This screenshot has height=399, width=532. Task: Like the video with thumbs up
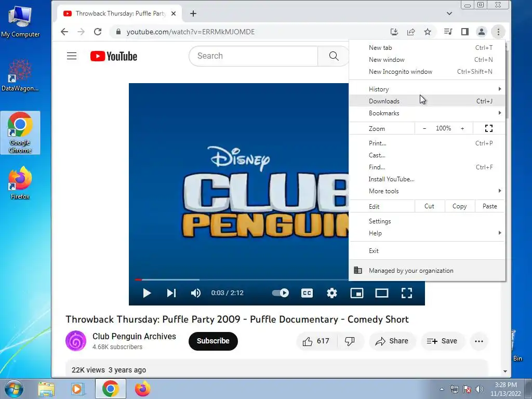pos(316,341)
